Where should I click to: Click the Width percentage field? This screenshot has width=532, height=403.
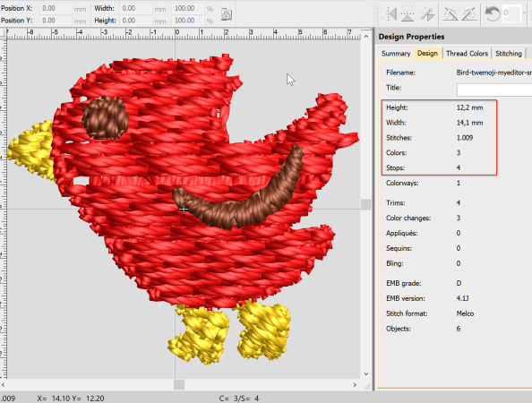(188, 8)
